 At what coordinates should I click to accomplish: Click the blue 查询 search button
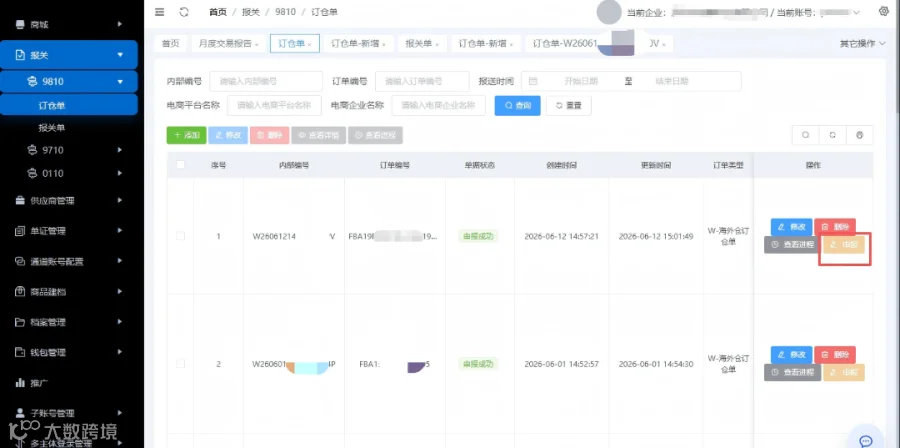(518, 106)
